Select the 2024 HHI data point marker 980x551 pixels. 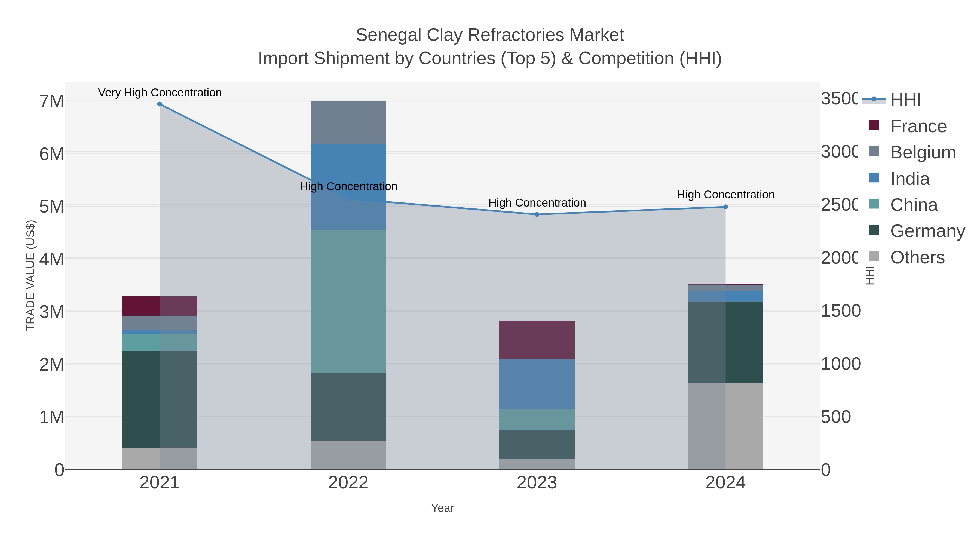click(x=725, y=207)
